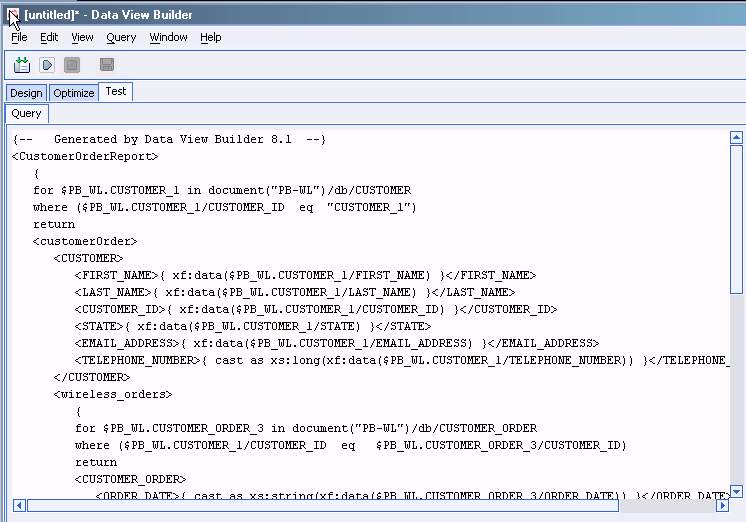
Task: Click the application icon in the title bar
Action: (13, 15)
